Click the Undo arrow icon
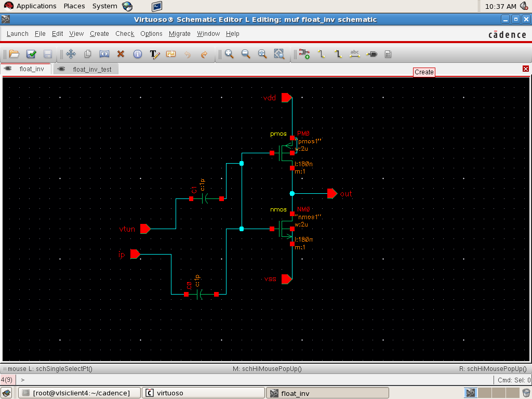The width and height of the screenshot is (532, 399). coord(188,54)
